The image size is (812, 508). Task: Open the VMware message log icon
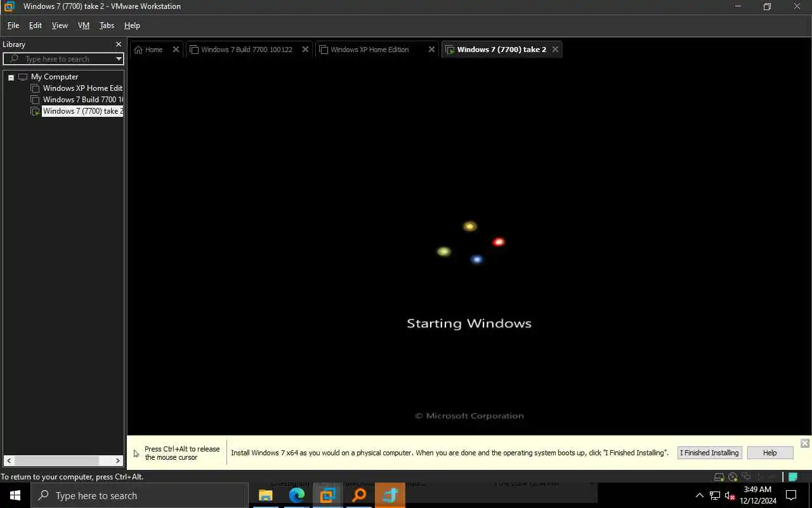coord(793,477)
